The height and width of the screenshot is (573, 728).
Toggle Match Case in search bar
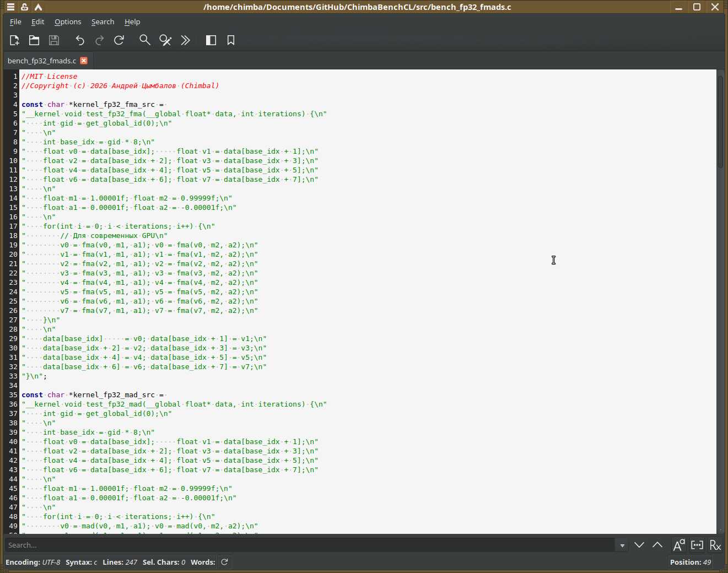(679, 545)
